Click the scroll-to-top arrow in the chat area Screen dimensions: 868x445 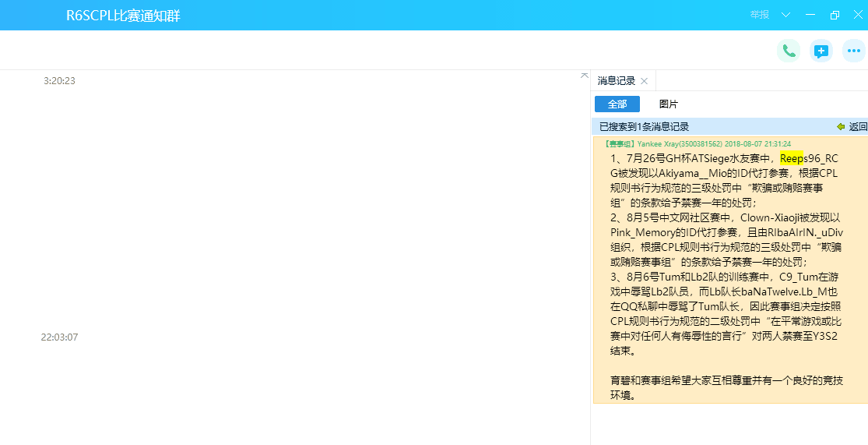coord(584,76)
